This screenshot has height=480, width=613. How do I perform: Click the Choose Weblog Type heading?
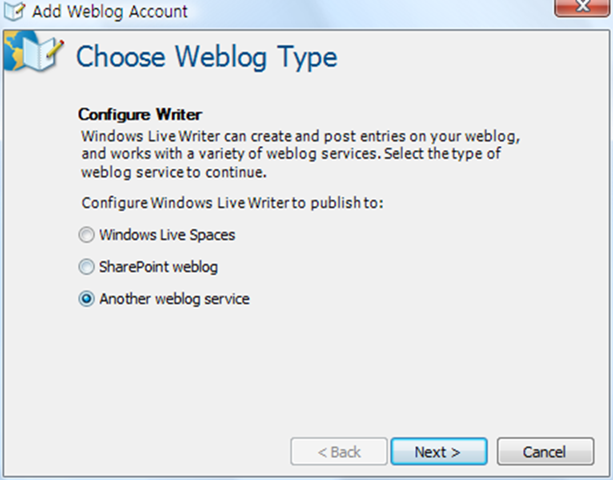tap(207, 57)
